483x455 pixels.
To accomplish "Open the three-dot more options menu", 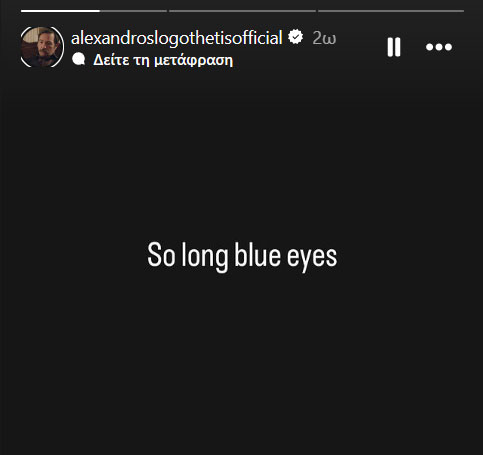I will pos(439,47).
